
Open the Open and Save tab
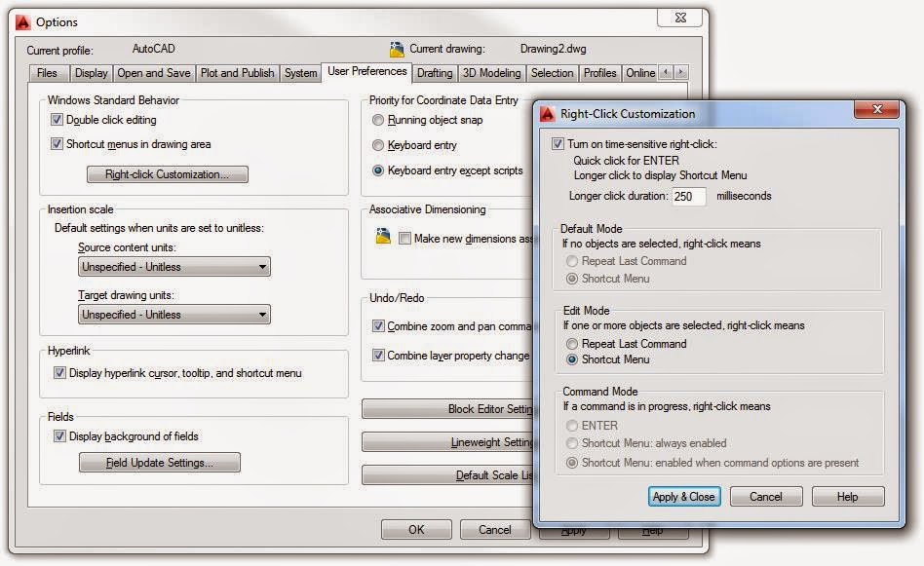tap(154, 73)
